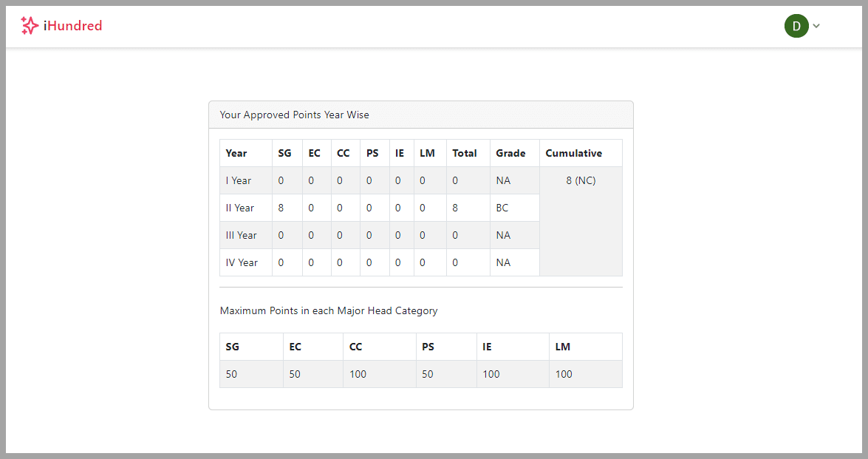Viewport: 868px width, 459px height.
Task: Open the green D user avatar
Action: click(796, 26)
